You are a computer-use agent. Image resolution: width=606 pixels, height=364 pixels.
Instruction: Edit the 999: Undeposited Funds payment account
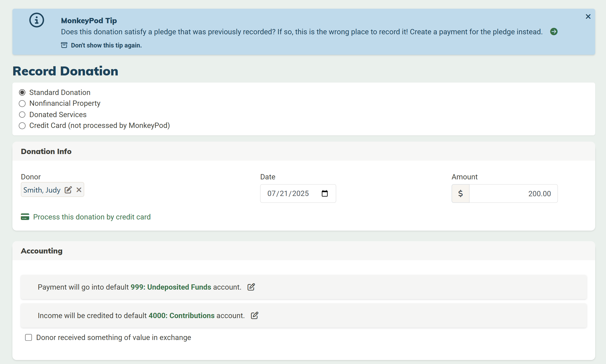tap(251, 287)
